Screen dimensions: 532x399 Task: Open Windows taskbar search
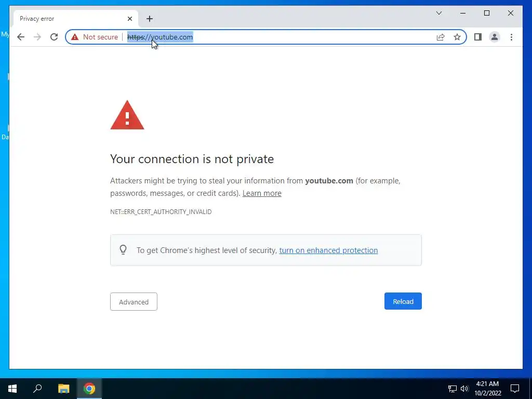click(x=37, y=389)
